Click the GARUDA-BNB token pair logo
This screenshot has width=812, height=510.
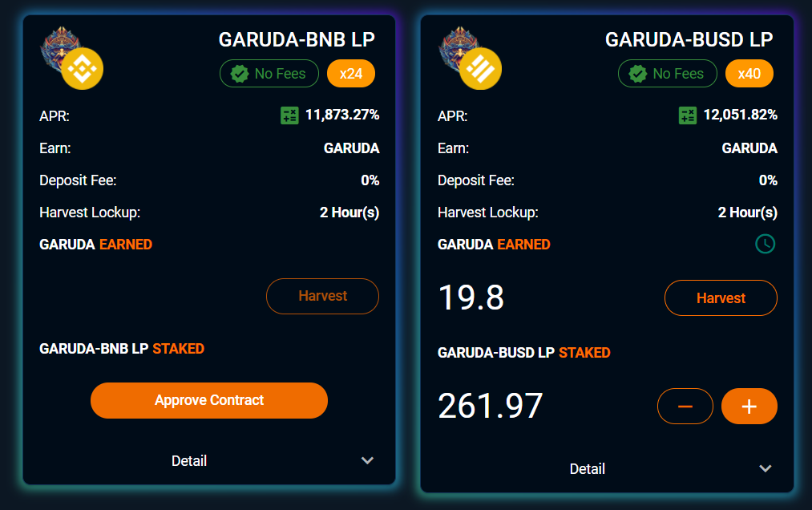[71, 58]
